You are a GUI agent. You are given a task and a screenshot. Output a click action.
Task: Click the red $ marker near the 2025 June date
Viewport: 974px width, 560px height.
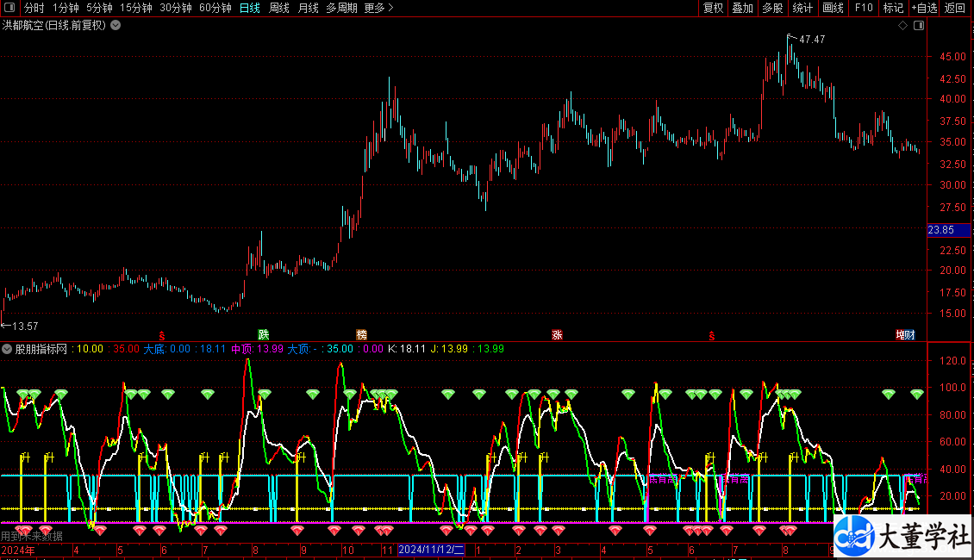[712, 336]
